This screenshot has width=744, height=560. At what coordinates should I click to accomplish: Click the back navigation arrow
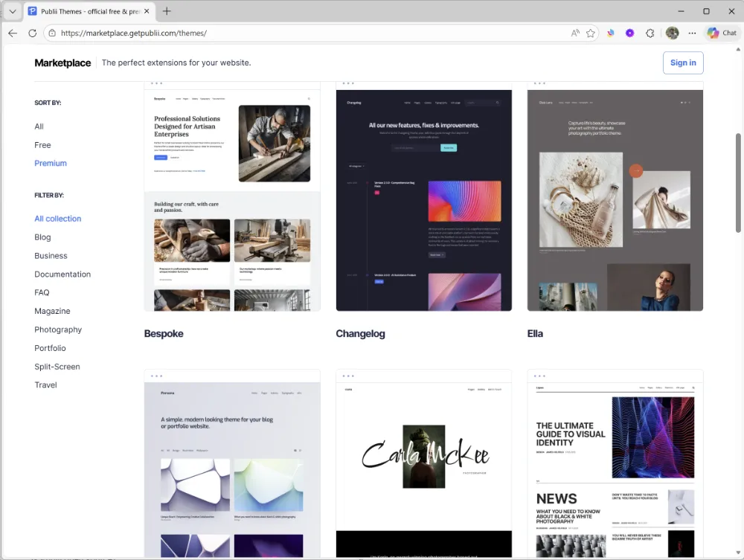pyautogui.click(x=12, y=33)
